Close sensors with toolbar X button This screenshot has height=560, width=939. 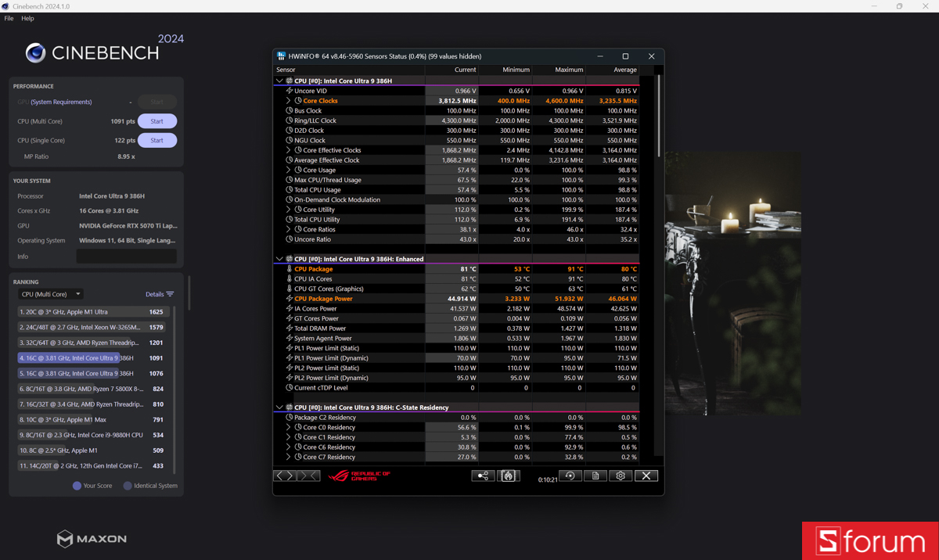point(646,476)
